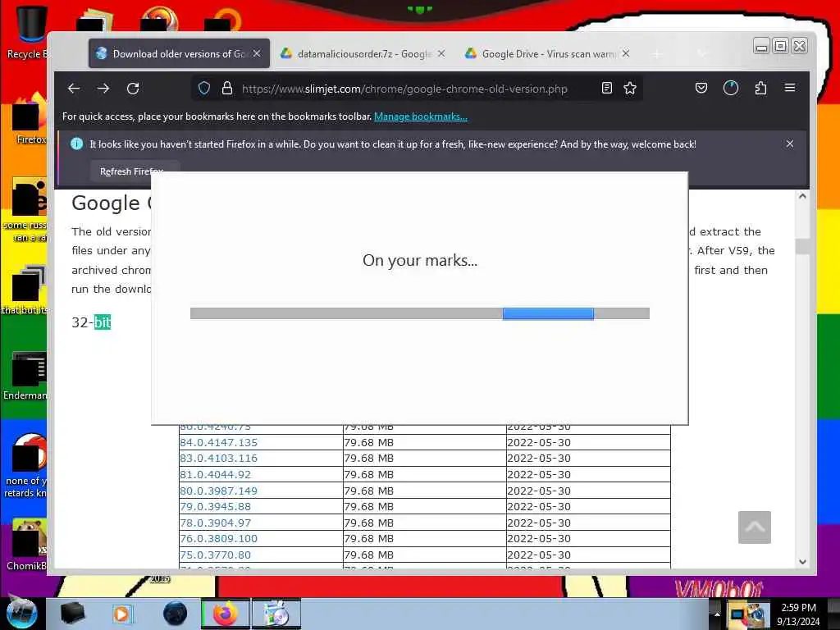This screenshot has height=630, width=840.
Task: Bookmark this page with the star icon
Action: coord(630,89)
